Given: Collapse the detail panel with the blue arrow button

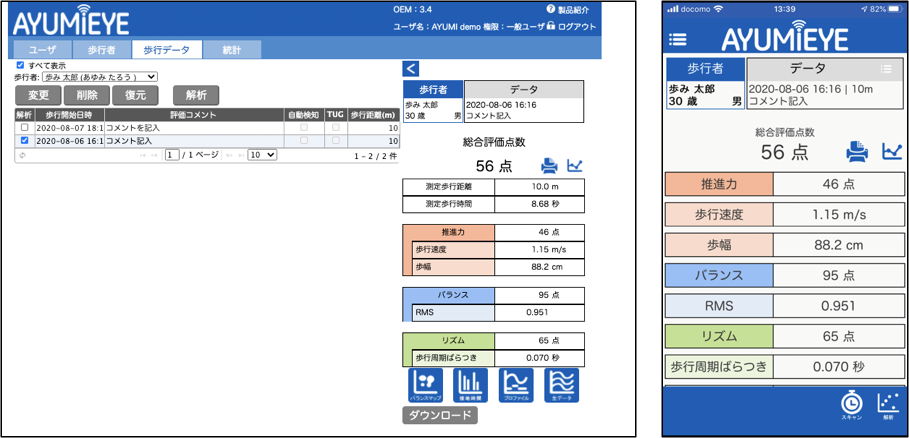Looking at the screenshot, I should (x=410, y=68).
